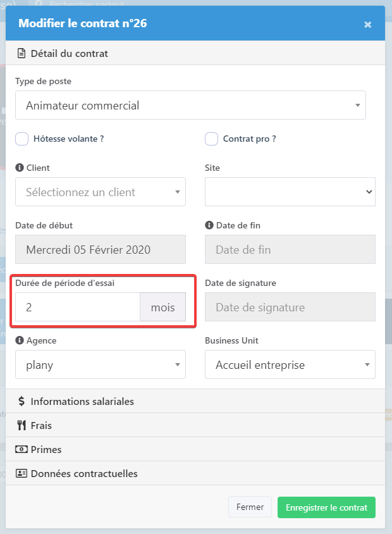
Task: Open the Business Unit dropdown
Action: (x=290, y=364)
